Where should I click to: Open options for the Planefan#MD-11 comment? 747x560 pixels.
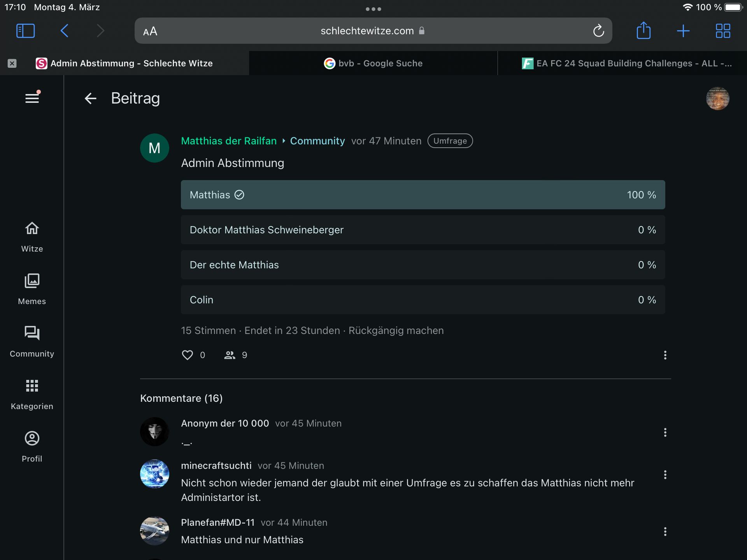(665, 531)
